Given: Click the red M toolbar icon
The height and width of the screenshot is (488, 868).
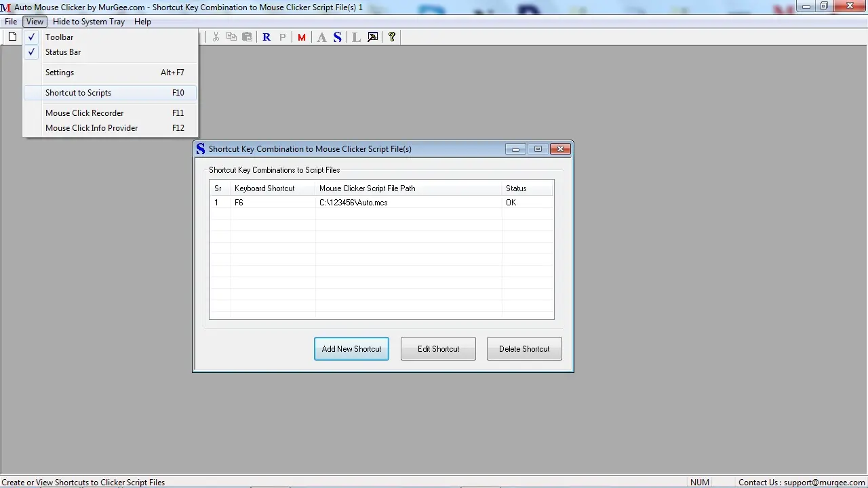Looking at the screenshot, I should click(x=302, y=37).
